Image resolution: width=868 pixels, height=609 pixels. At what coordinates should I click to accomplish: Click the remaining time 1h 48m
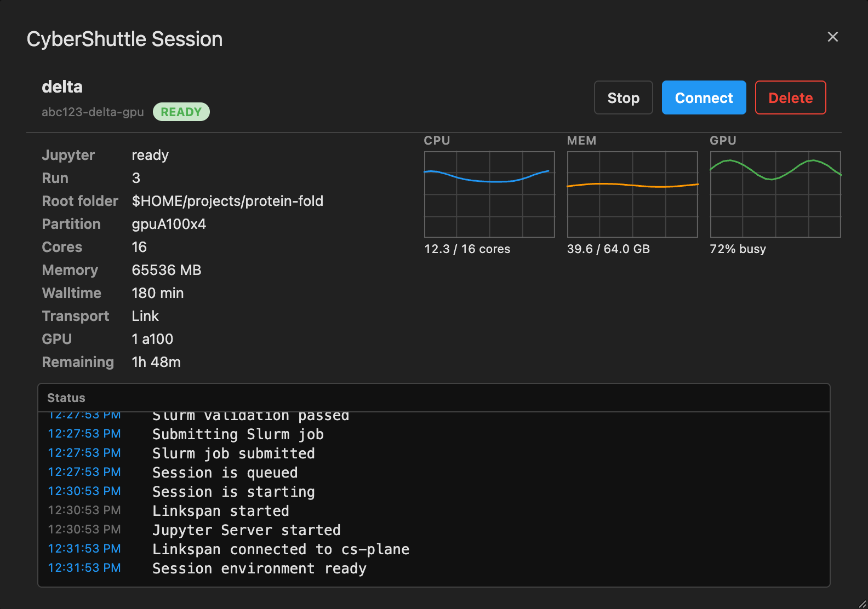point(156,362)
